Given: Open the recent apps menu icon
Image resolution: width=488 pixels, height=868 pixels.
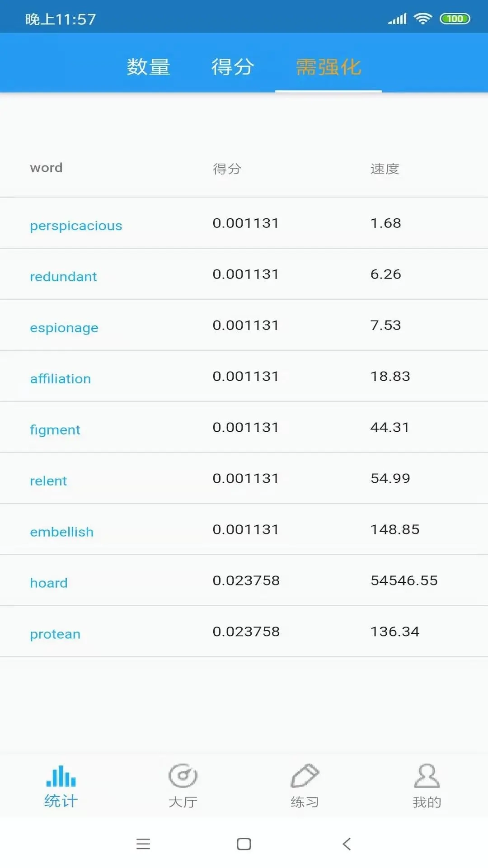Looking at the screenshot, I should (x=143, y=844).
